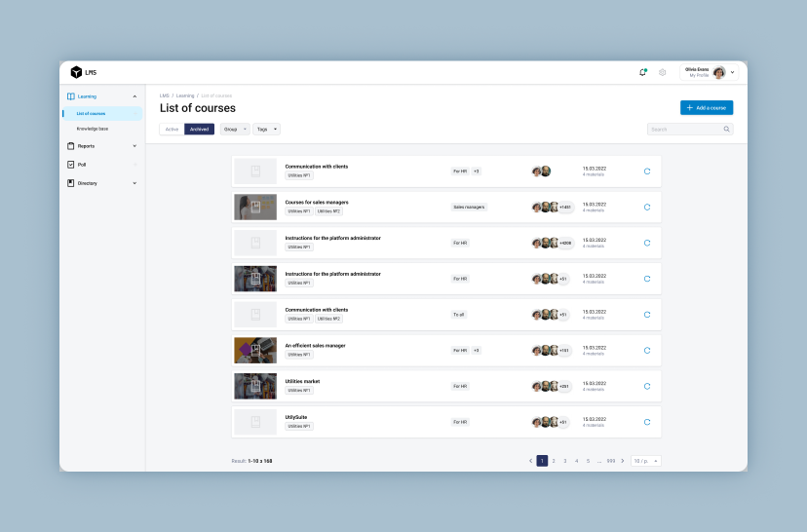Open settings via the gear icon
The image size is (807, 532).
click(x=663, y=72)
